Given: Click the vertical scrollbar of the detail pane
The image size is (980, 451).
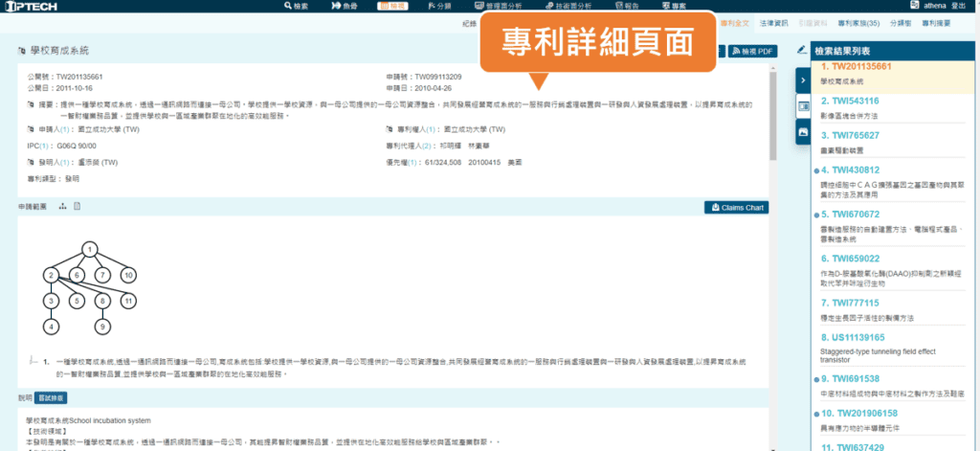Looking at the screenshot, I should coord(773,115).
